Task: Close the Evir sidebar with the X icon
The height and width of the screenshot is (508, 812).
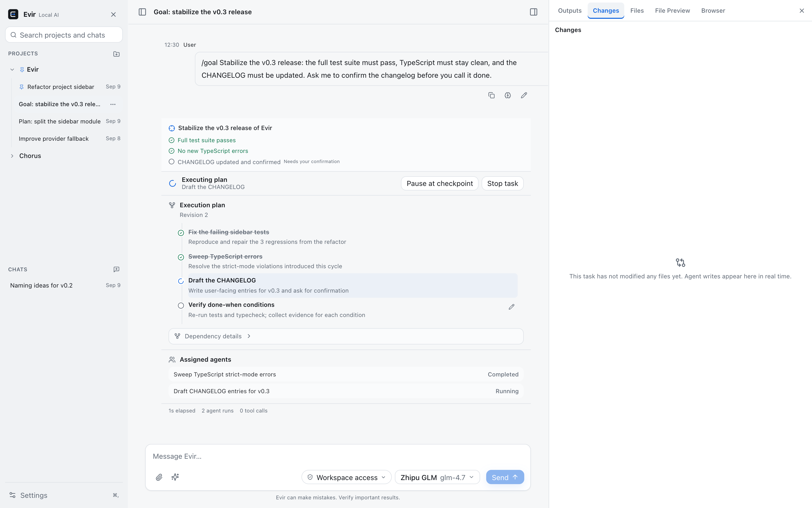Action: pyautogui.click(x=113, y=14)
